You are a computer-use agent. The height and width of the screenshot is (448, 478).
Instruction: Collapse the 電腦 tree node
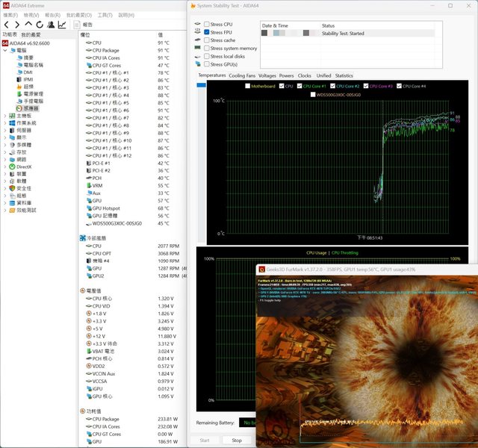[5, 50]
